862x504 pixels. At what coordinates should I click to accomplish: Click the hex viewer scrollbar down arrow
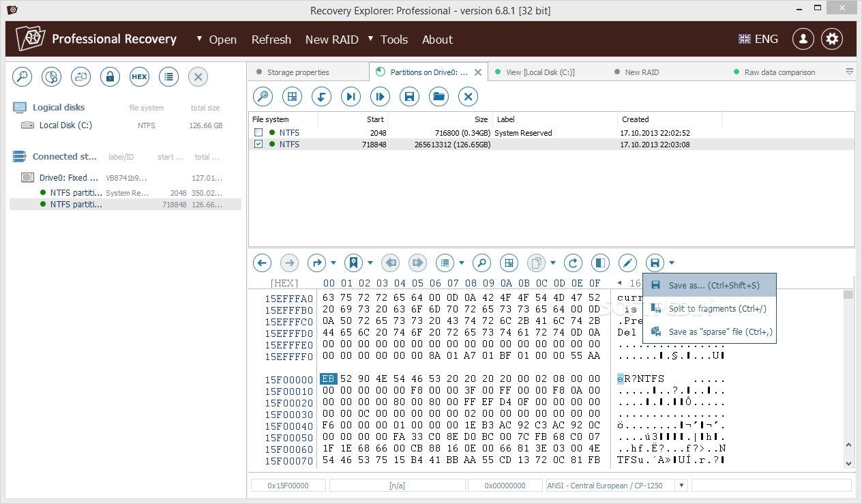(x=848, y=463)
